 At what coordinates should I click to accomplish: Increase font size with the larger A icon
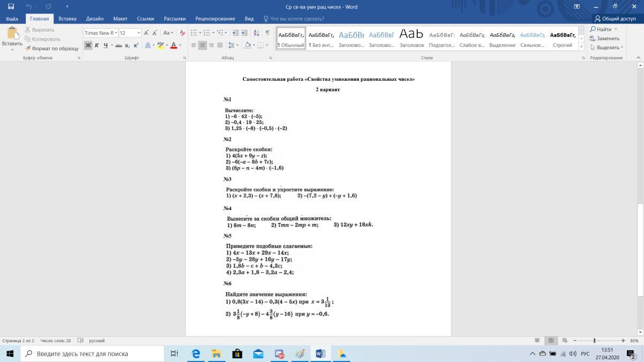[x=147, y=33]
